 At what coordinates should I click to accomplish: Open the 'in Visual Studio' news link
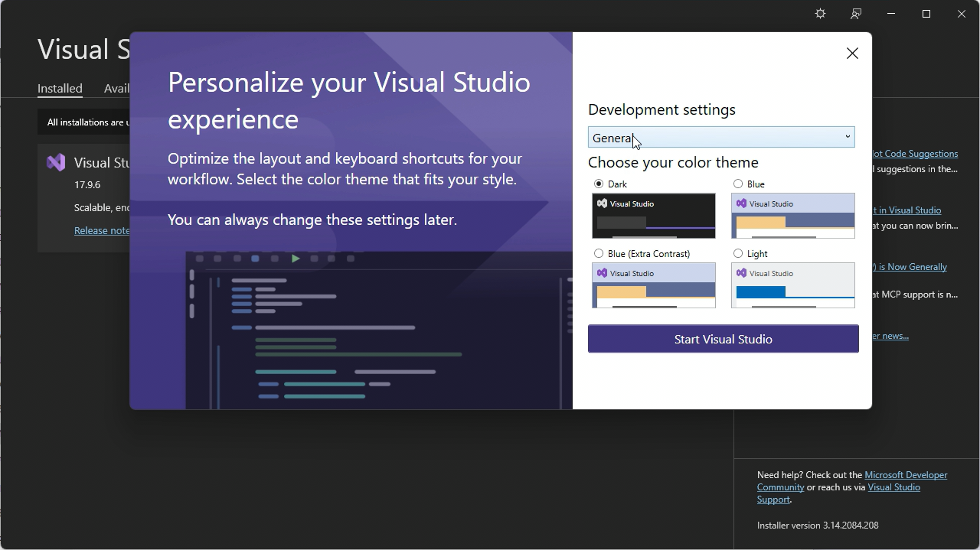click(x=907, y=210)
